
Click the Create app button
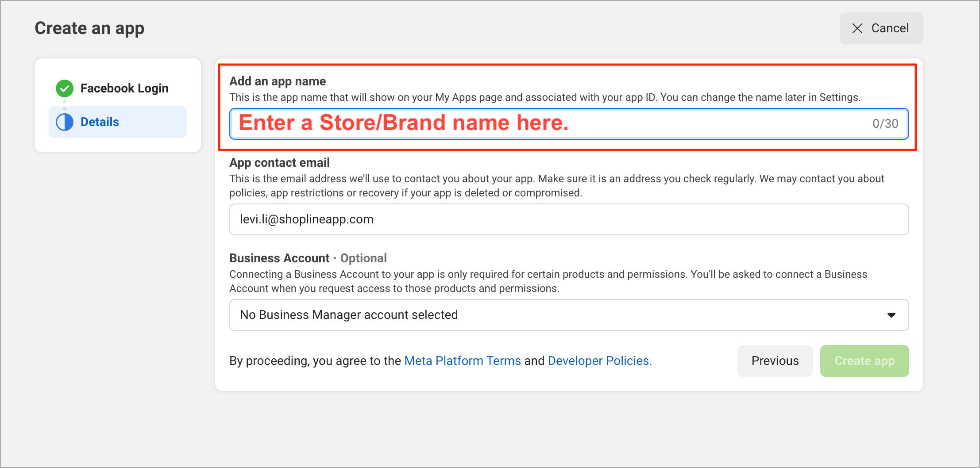tap(864, 361)
